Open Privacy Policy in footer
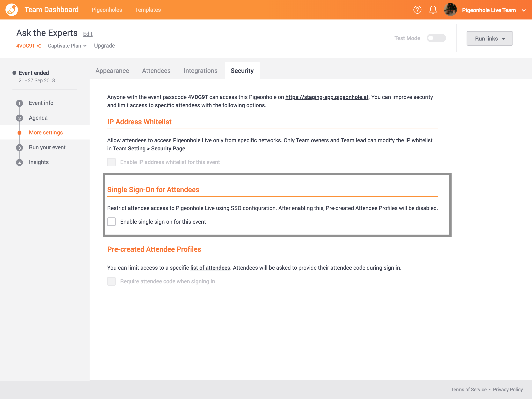 (x=508, y=389)
